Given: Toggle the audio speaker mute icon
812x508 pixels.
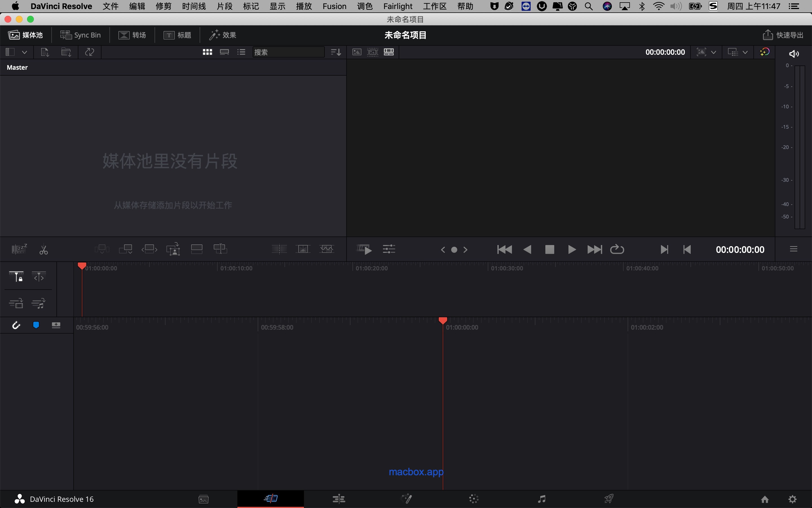Looking at the screenshot, I should tap(794, 54).
